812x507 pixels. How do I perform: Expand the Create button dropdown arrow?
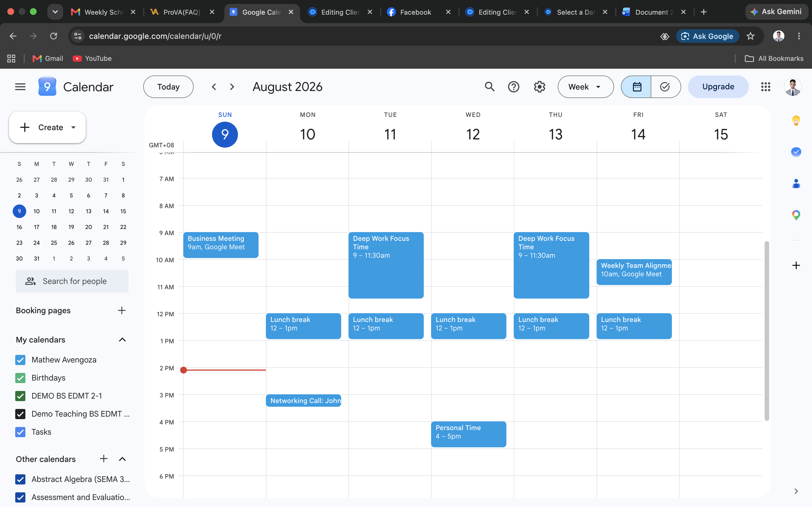pyautogui.click(x=74, y=127)
